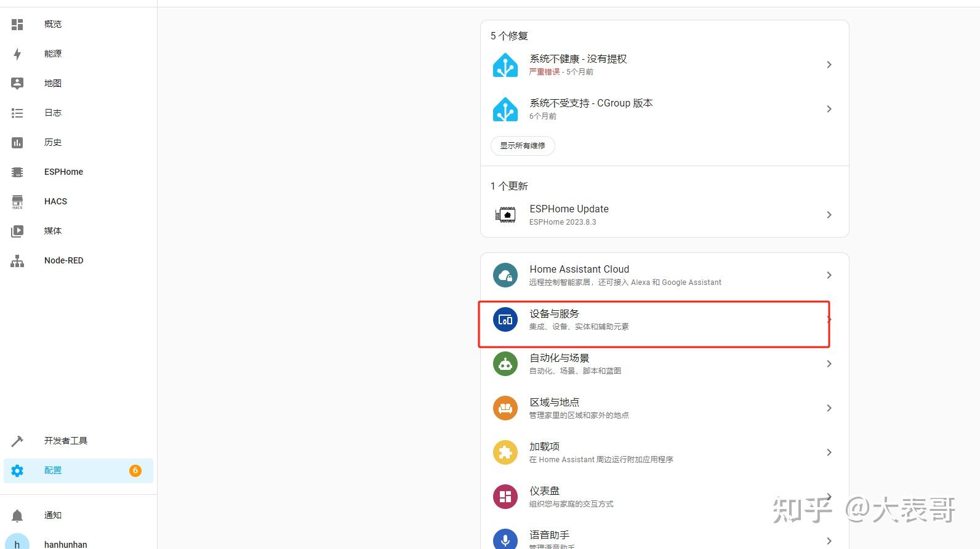Click the Home Assistant logo beside 系统不健康

coord(505,65)
